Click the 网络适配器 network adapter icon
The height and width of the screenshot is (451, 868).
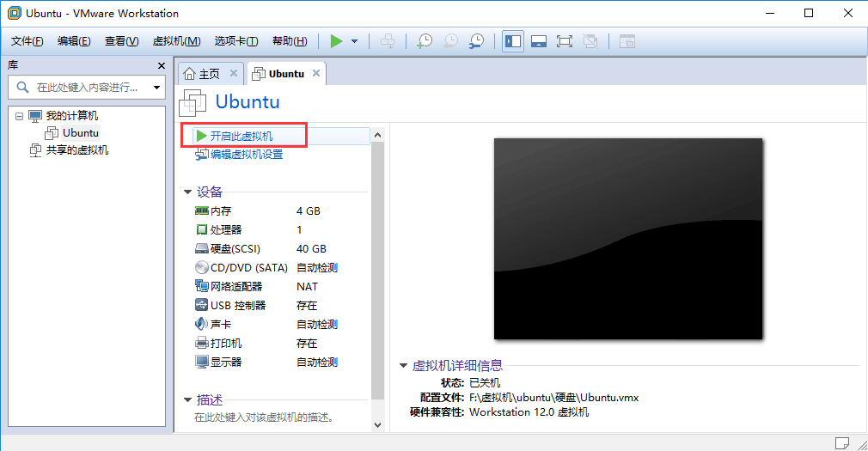(x=201, y=286)
